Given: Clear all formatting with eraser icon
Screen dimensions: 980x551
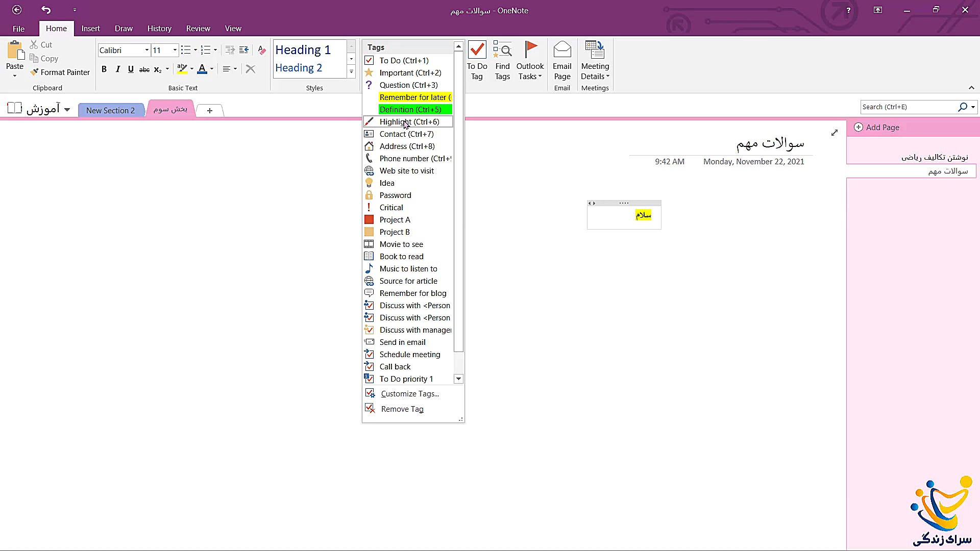Looking at the screenshot, I should click(262, 50).
